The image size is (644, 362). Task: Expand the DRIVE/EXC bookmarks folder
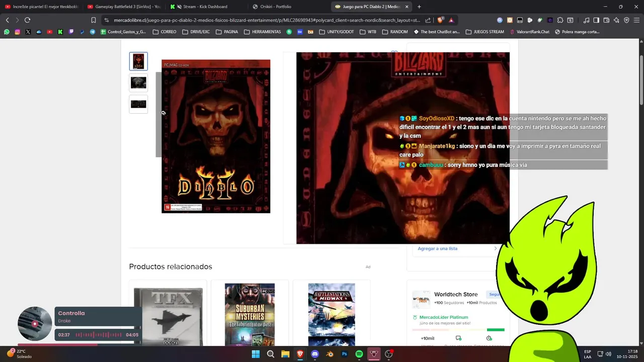click(x=196, y=32)
